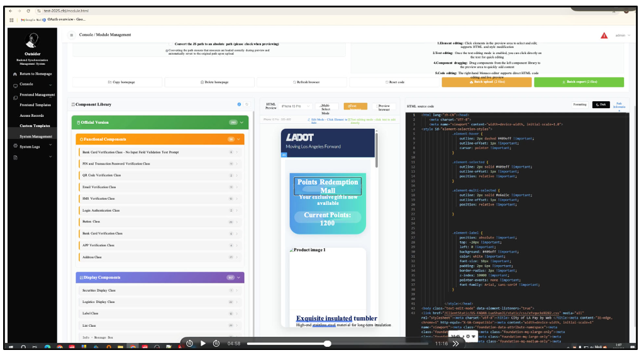This screenshot has width=644, height=355.
Task: Click the video play button
Action: point(203,343)
